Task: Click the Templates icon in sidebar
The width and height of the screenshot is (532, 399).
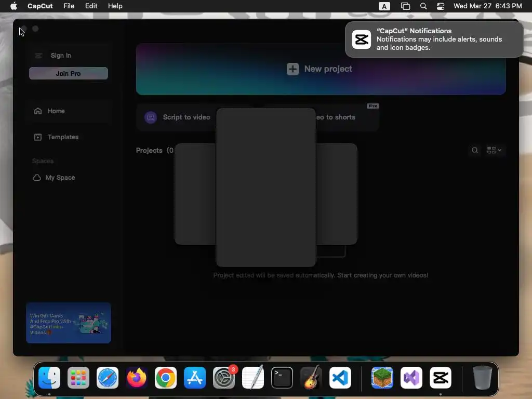Action: coord(37,137)
